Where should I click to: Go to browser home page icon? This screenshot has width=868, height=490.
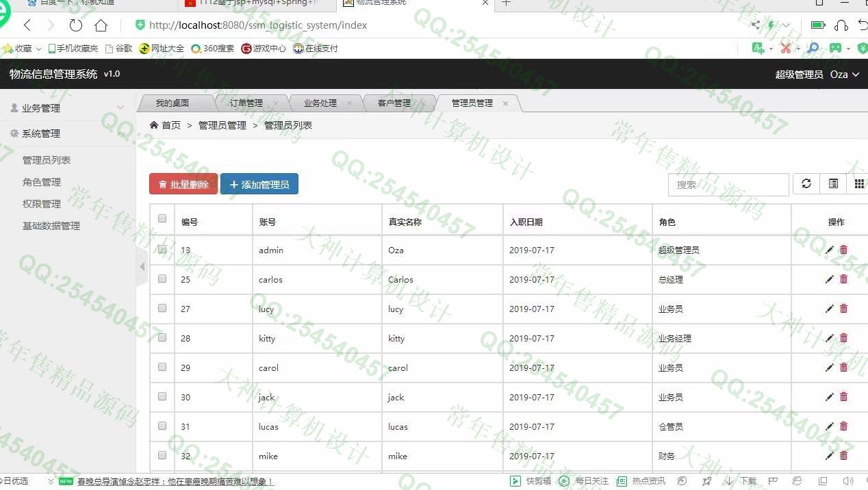(x=101, y=25)
